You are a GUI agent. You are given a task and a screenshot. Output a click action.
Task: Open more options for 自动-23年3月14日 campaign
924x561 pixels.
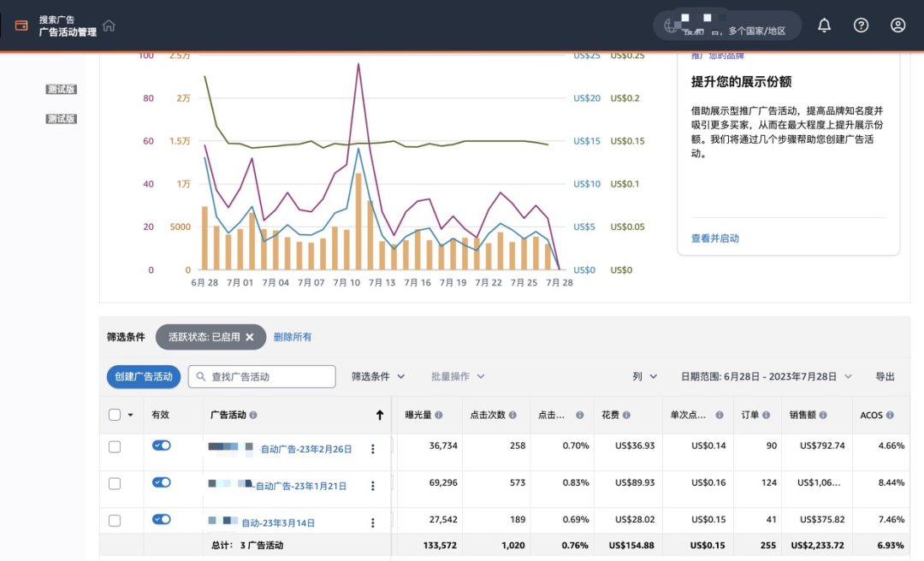pos(372,523)
